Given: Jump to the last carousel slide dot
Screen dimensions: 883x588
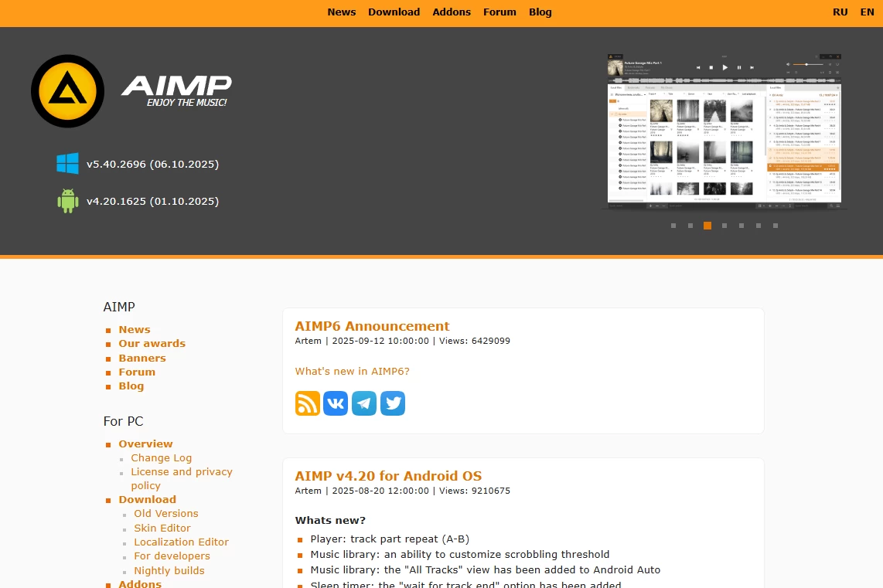Looking at the screenshot, I should click(776, 226).
